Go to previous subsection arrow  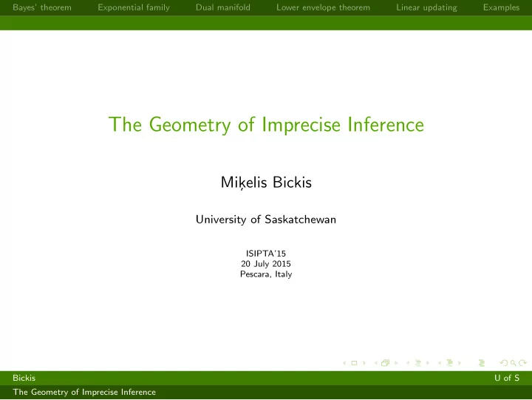coord(408,363)
